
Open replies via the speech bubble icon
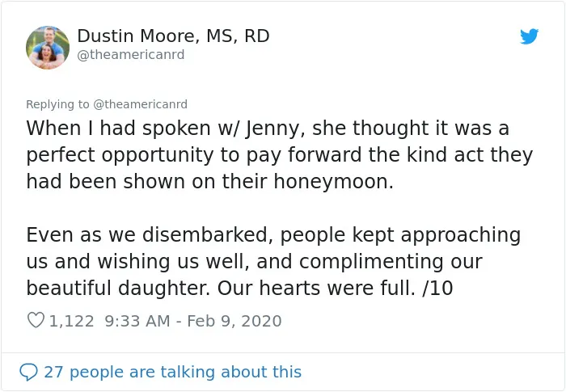pos(28,372)
